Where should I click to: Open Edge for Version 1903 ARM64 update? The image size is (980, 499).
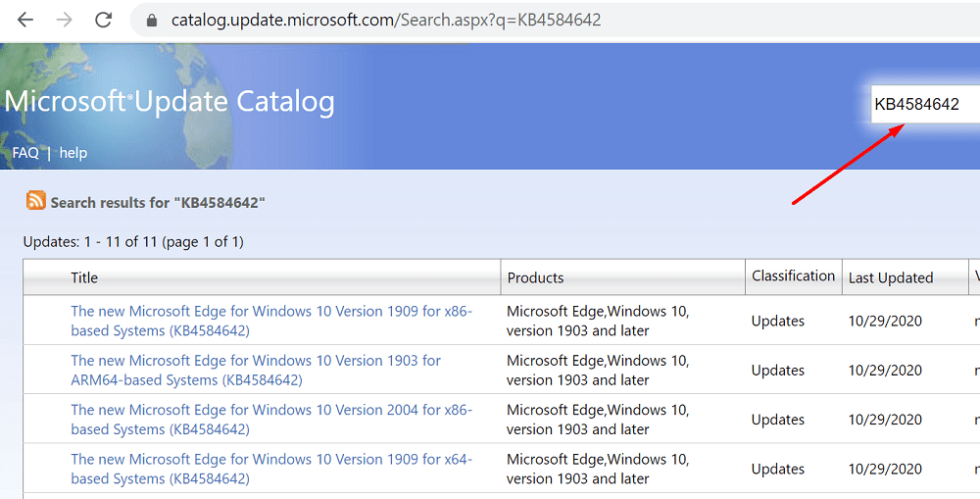tap(256, 370)
